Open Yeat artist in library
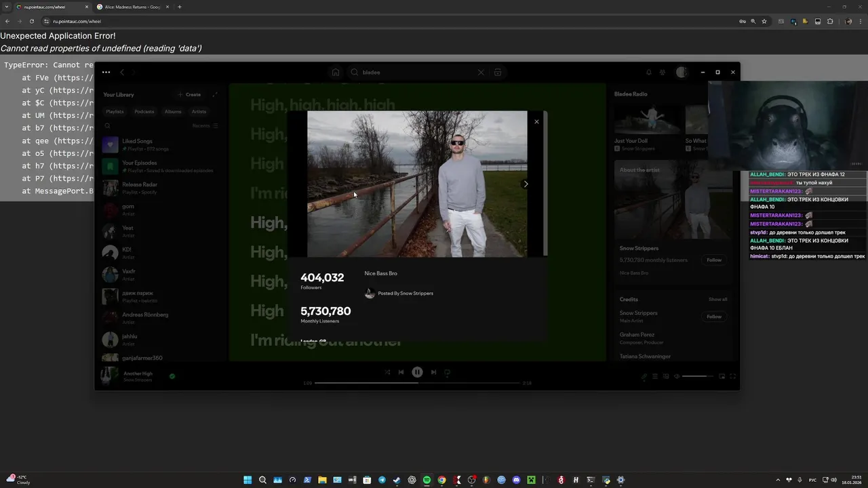This screenshot has height=488, width=868. click(x=161, y=231)
